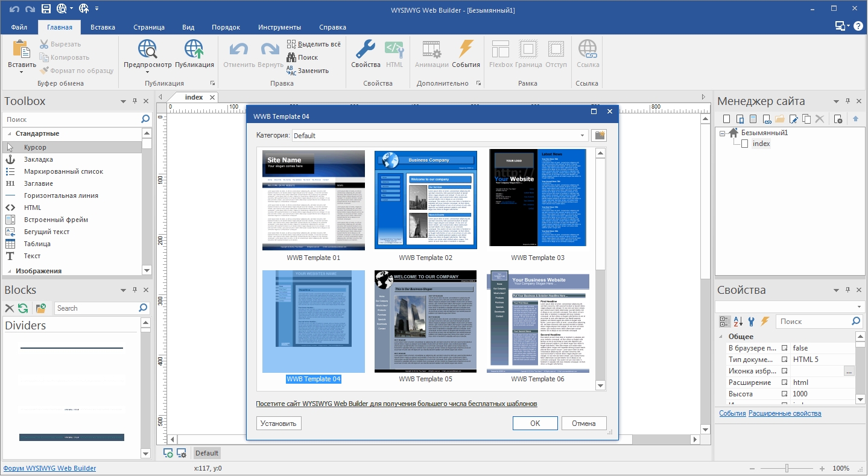
Task: Open the Properties (Свойства) wrench icon
Action: coord(365,54)
